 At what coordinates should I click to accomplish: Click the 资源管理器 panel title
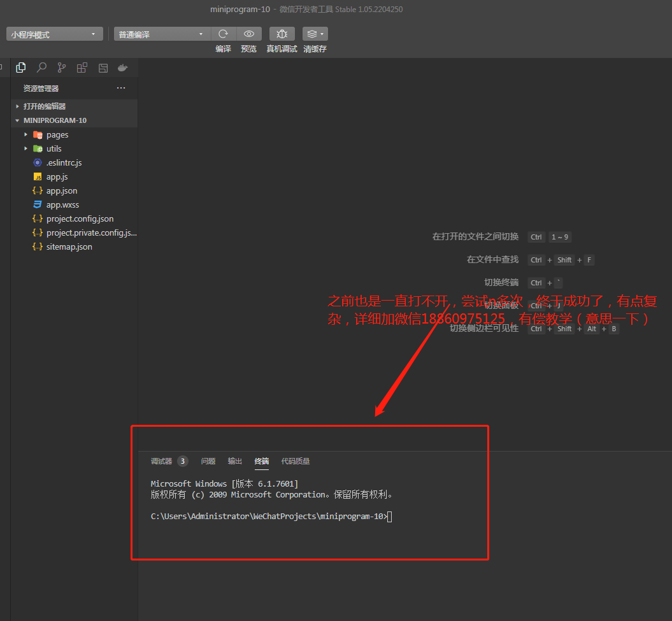(41, 89)
